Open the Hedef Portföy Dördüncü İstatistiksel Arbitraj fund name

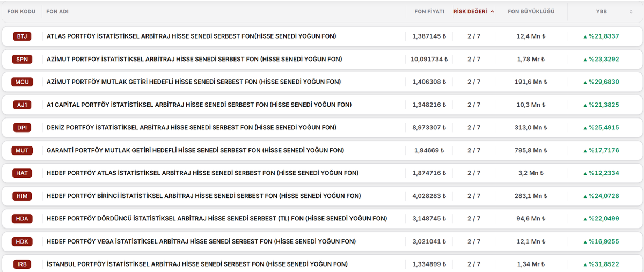pos(217,219)
